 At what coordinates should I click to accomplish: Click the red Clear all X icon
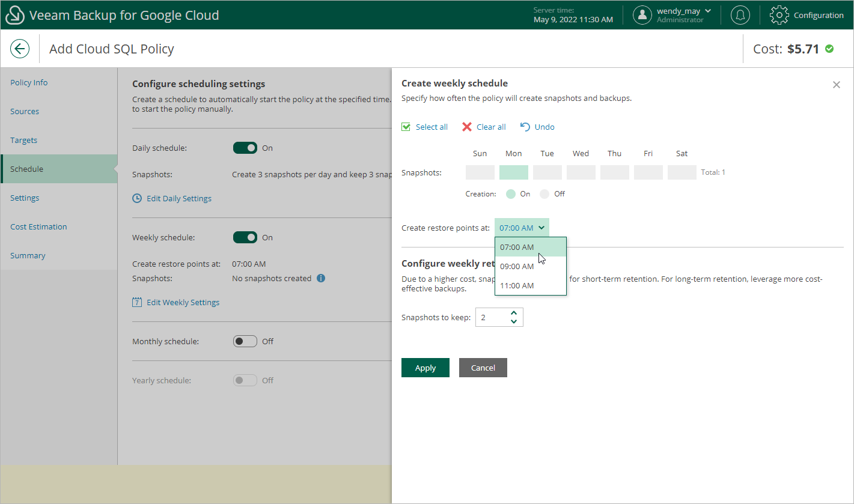tap(467, 127)
